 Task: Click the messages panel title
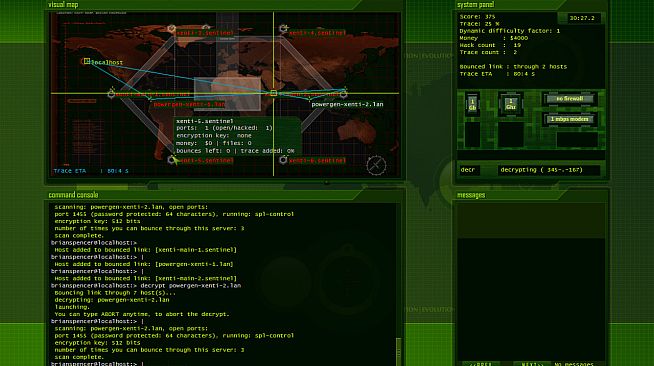click(x=471, y=195)
